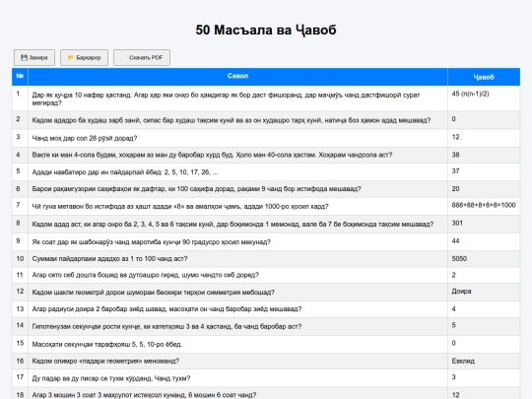Click answer cell '301'

(x=484, y=224)
